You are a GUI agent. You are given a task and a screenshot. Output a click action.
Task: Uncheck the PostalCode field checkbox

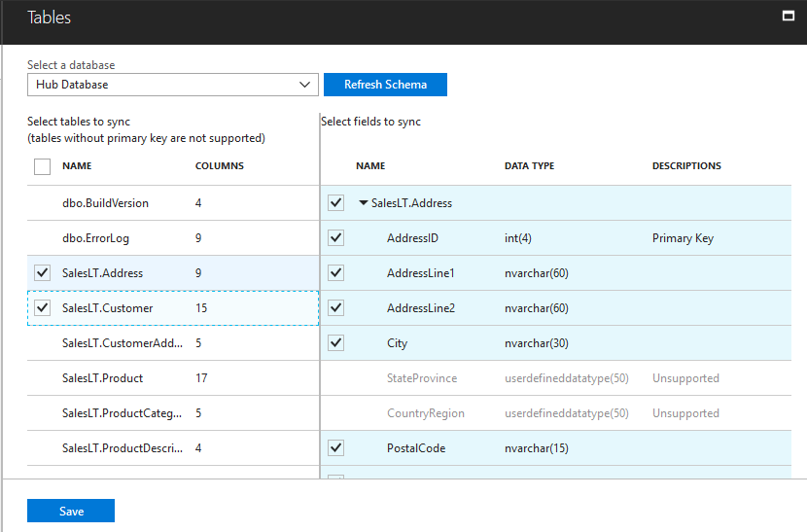click(x=335, y=448)
